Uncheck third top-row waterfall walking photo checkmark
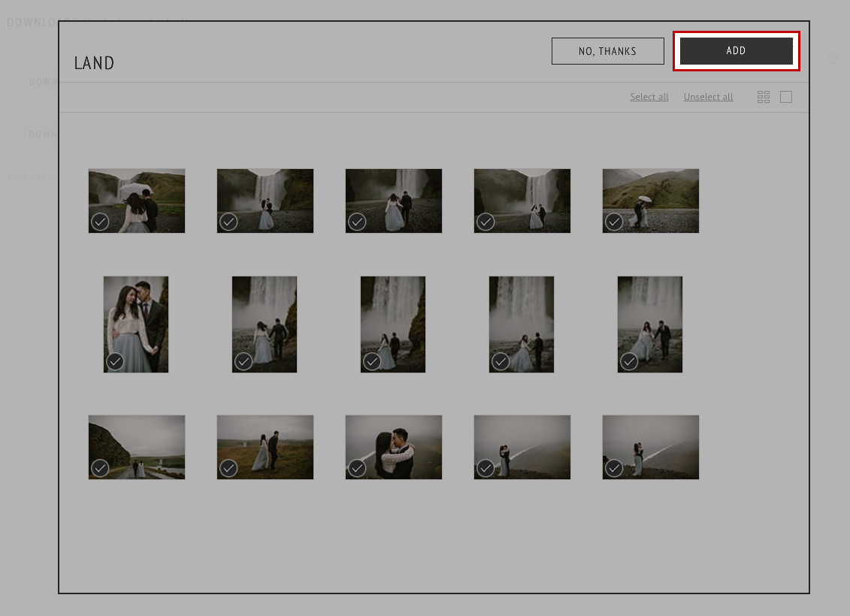Image resolution: width=850 pixels, height=616 pixels. 357,222
